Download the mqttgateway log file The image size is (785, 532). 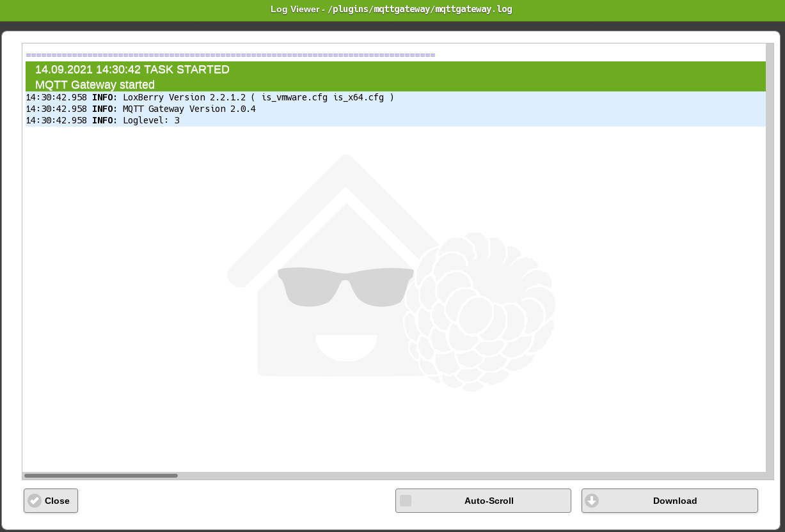click(670, 501)
